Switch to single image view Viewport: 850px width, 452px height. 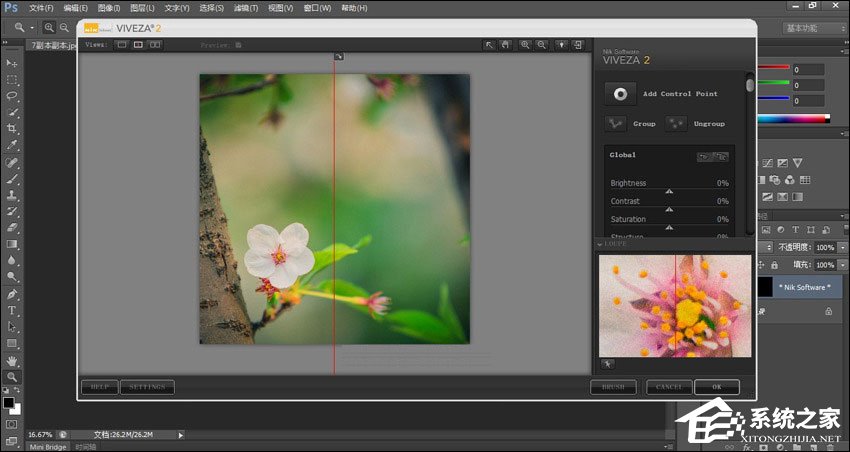121,45
